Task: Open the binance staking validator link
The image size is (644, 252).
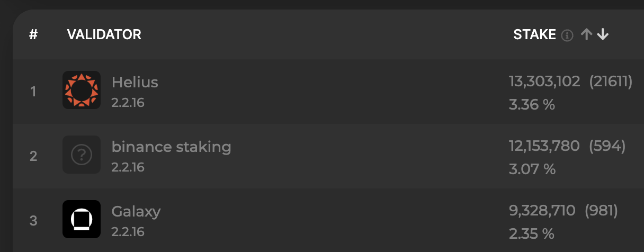Action: coord(171,147)
